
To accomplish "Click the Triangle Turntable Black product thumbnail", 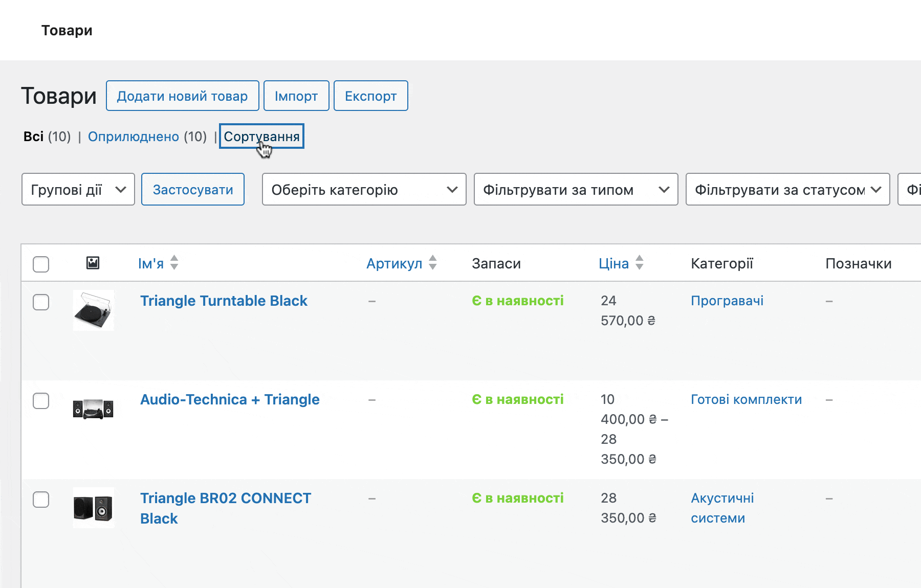I will [x=94, y=310].
